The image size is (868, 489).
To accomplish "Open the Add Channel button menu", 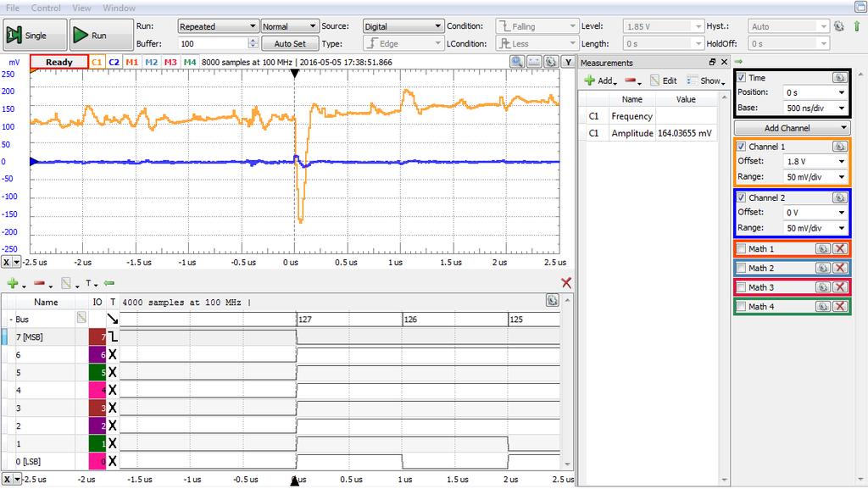I will (792, 128).
